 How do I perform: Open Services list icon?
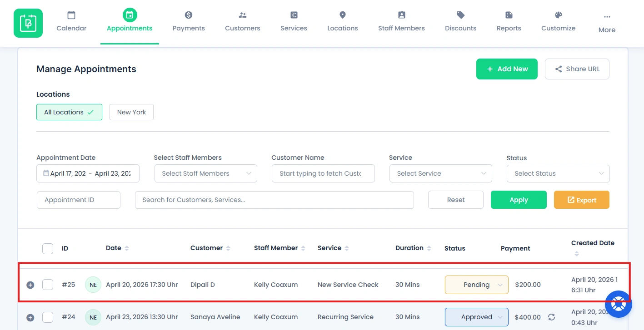[x=294, y=15]
